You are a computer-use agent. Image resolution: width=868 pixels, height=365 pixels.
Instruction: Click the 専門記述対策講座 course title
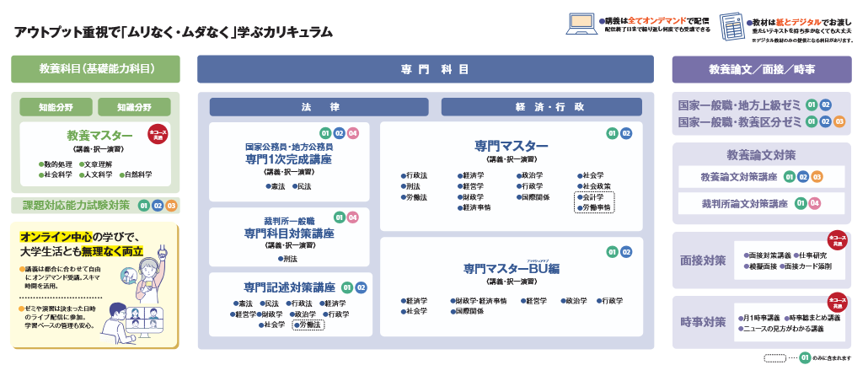click(x=289, y=287)
